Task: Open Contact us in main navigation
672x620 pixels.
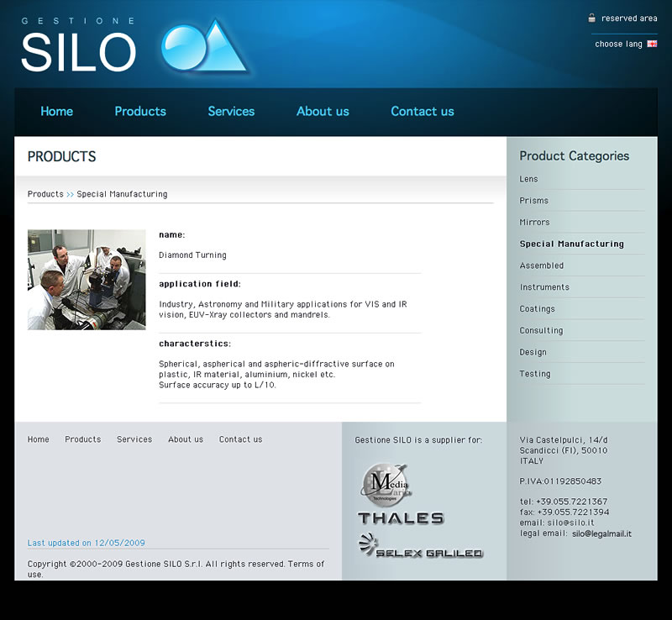Action: (x=423, y=112)
